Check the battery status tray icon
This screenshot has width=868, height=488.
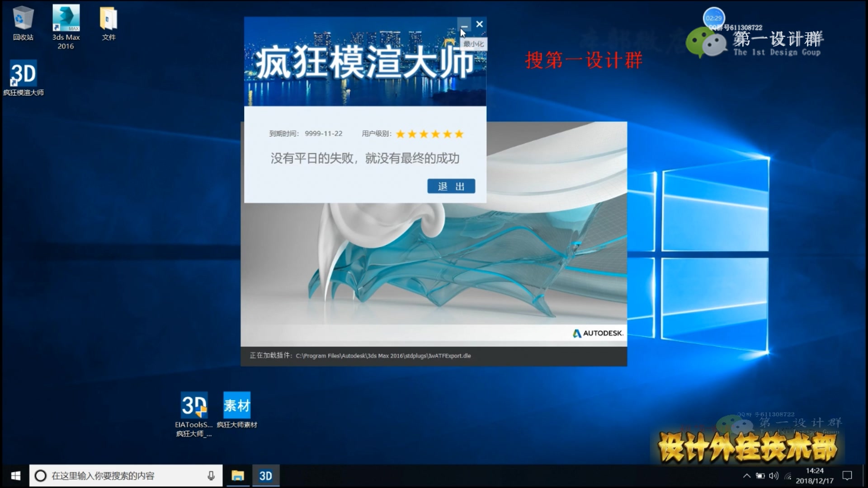click(760, 476)
